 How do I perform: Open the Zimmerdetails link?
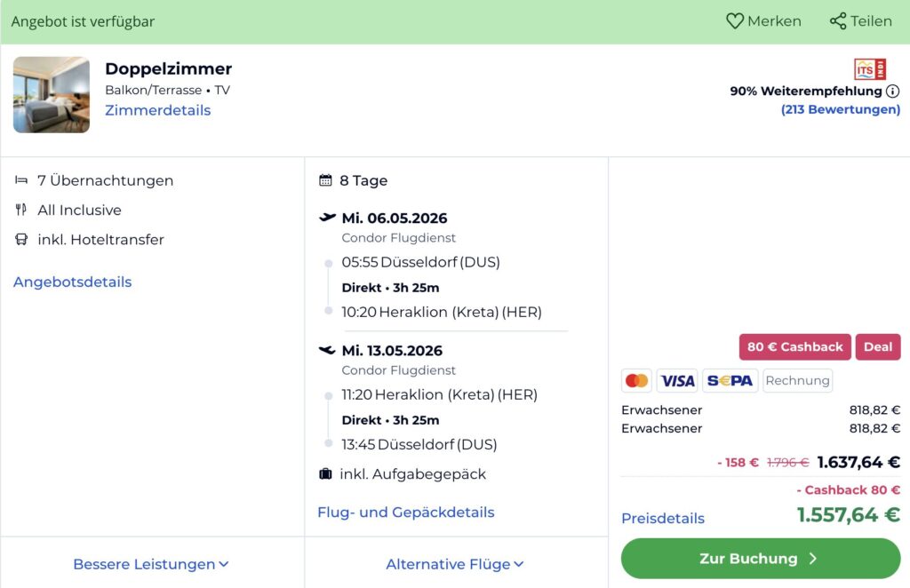158,110
